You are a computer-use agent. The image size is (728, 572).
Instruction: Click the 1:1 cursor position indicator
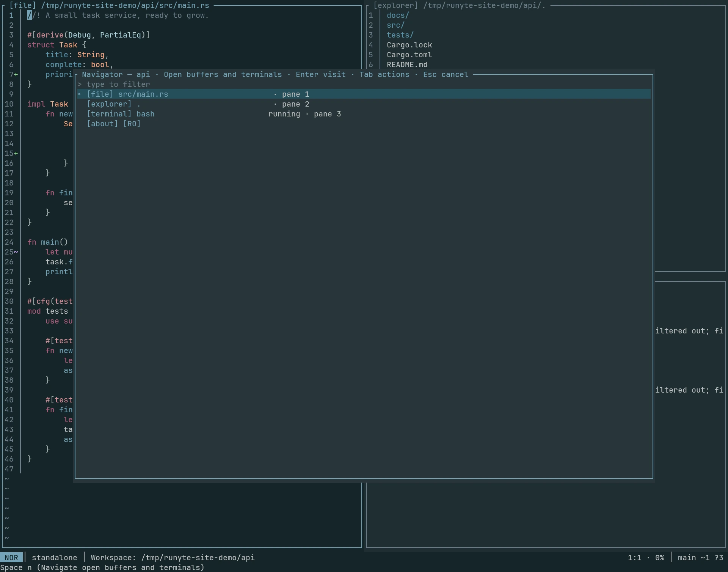[634, 558]
